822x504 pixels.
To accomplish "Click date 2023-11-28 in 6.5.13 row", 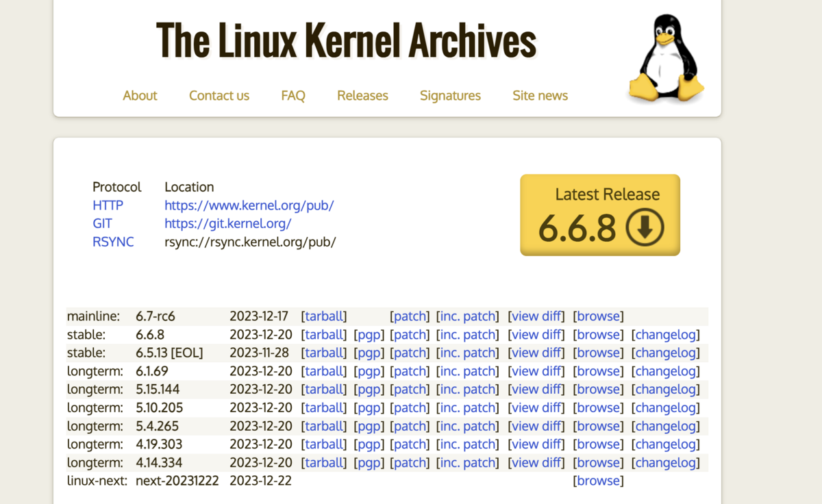I will [260, 353].
